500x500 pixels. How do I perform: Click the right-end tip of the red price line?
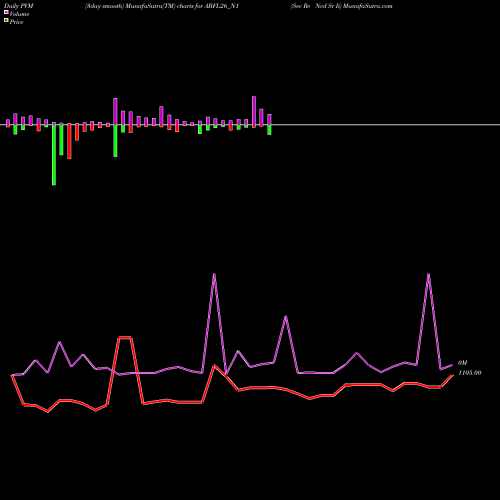(452, 376)
